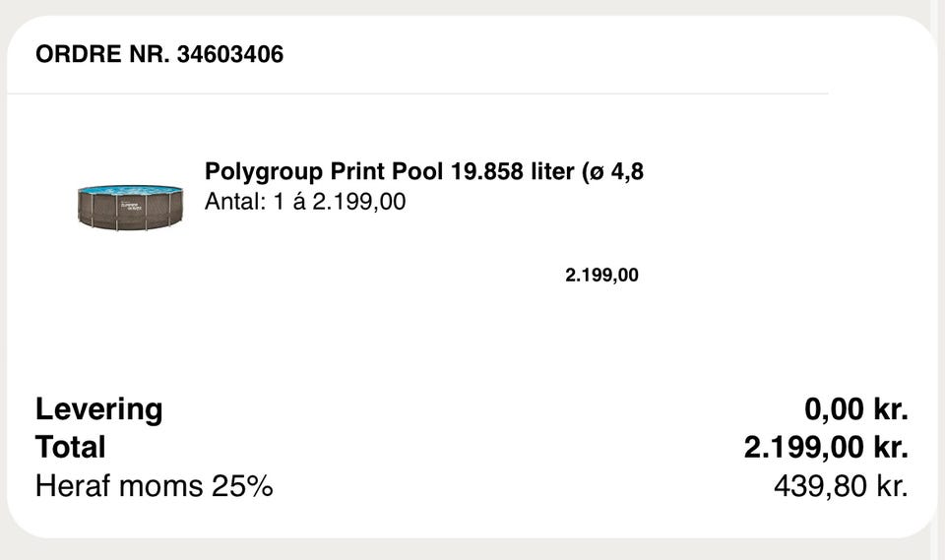Click the 'ORDRE NR.' heading label

pyautogui.click(x=102, y=54)
